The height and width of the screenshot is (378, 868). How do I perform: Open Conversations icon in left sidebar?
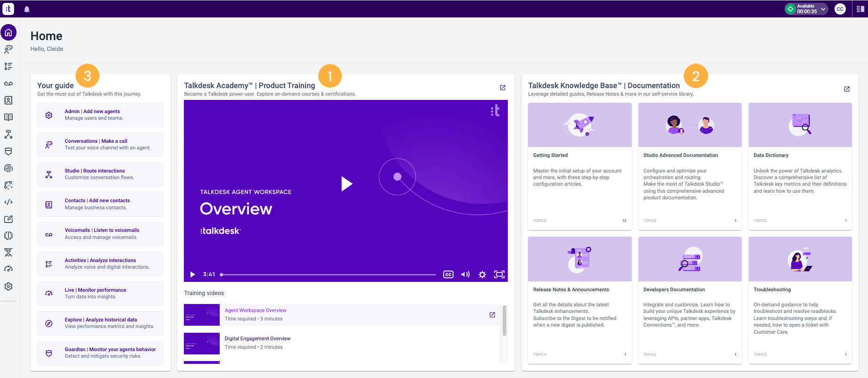[8, 49]
